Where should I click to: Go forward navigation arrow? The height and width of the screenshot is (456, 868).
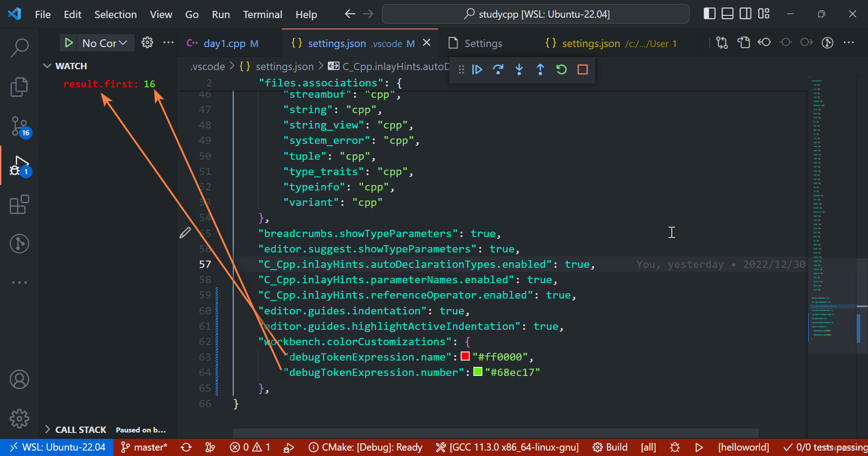[368, 14]
